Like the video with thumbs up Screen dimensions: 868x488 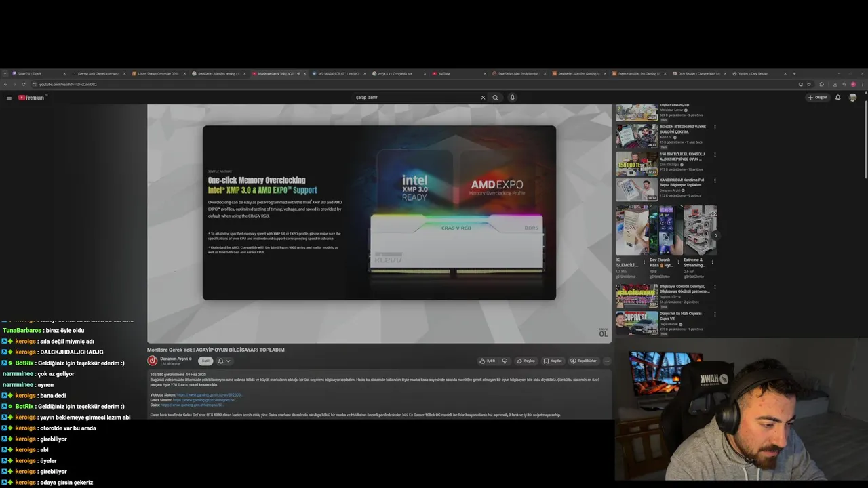coord(487,361)
